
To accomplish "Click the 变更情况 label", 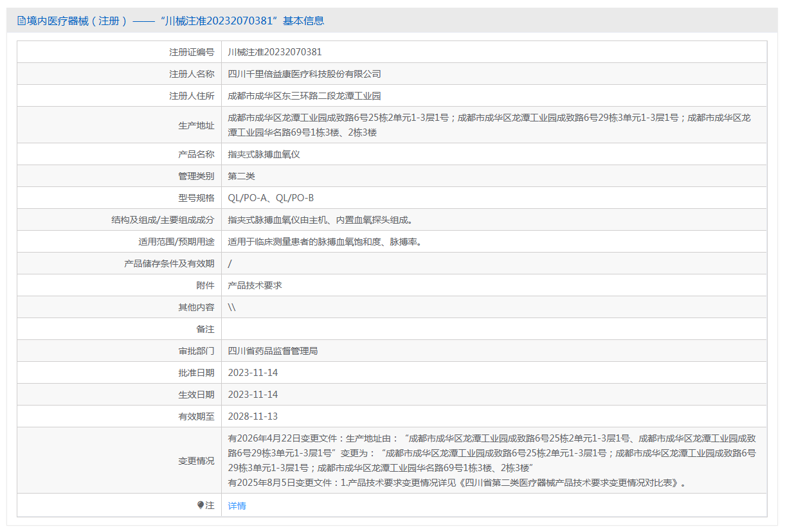I will click(196, 461).
